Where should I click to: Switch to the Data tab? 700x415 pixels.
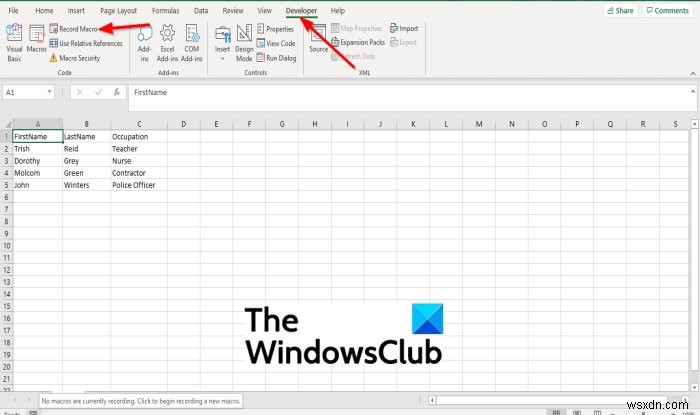(201, 11)
